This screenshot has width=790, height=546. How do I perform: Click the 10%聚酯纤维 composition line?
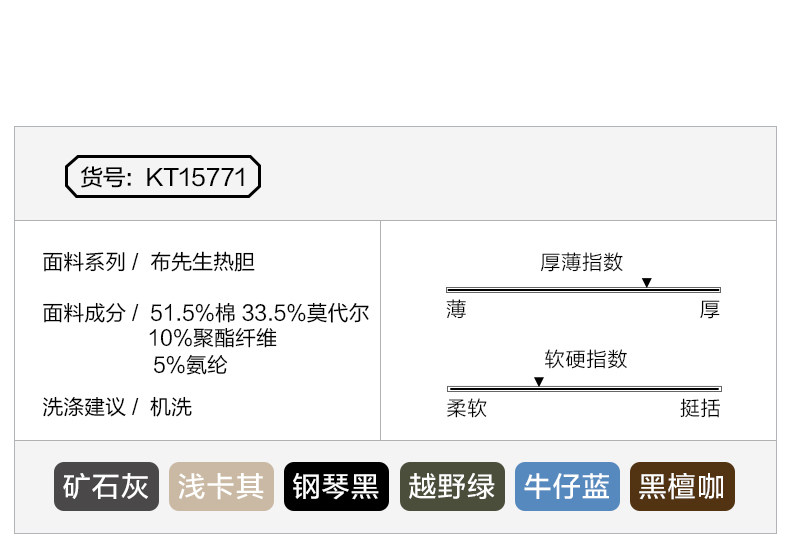[x=213, y=339]
